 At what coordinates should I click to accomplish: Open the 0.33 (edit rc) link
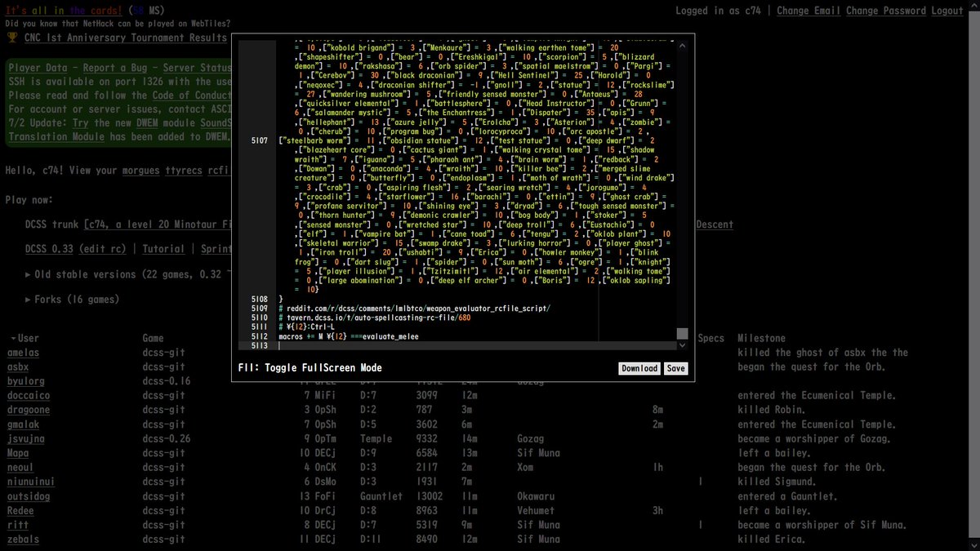click(103, 249)
